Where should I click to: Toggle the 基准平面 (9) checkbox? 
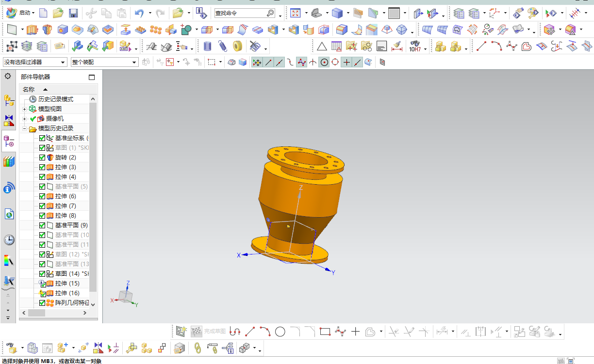click(x=42, y=225)
